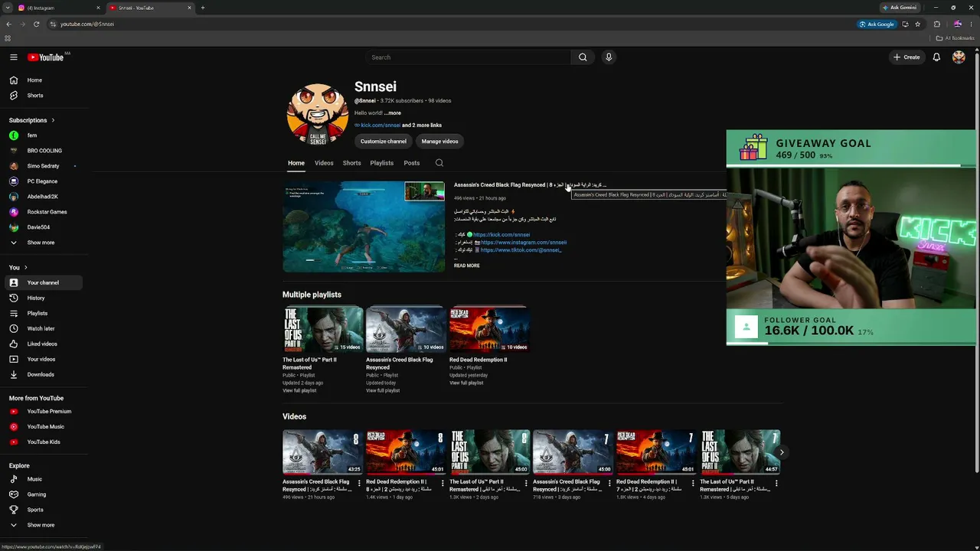Play the featured Assassin's Creed video thumbnail
980x551 pixels.
pos(364,227)
